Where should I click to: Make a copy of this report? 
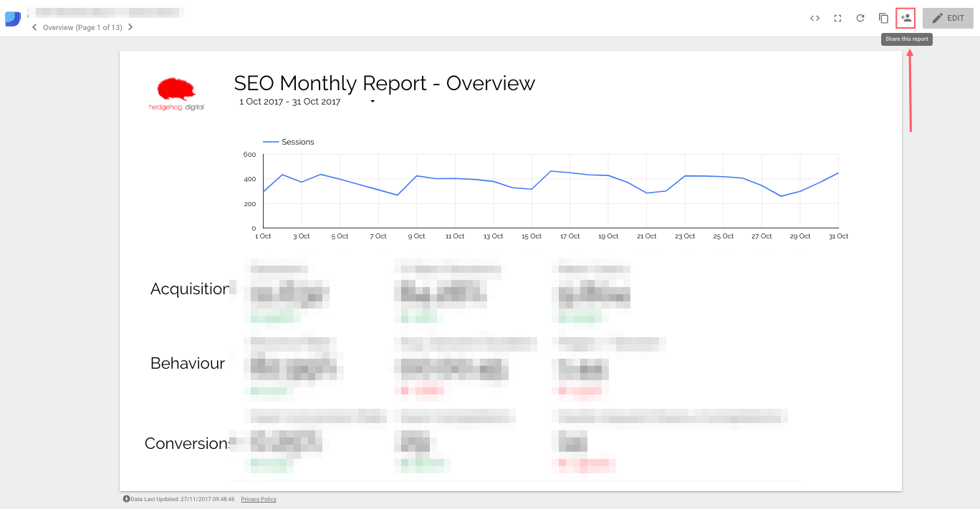point(883,18)
